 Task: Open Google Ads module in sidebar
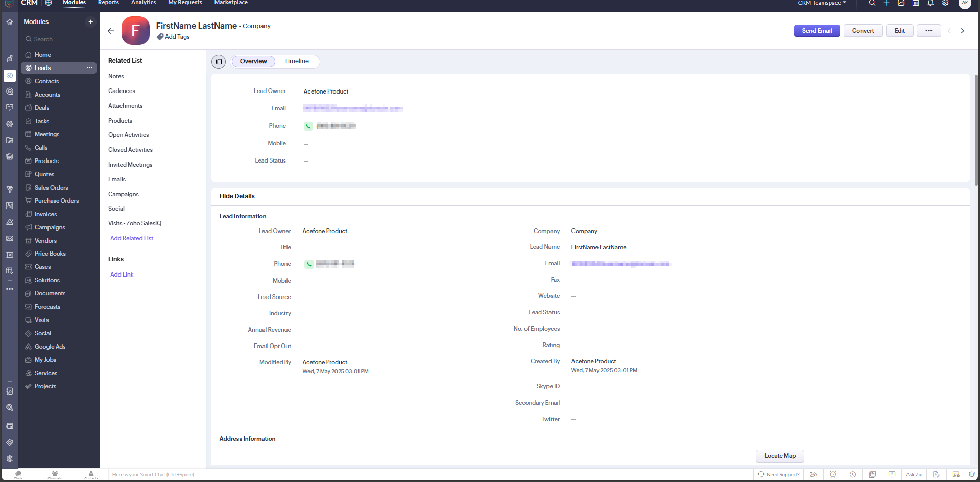tap(50, 347)
